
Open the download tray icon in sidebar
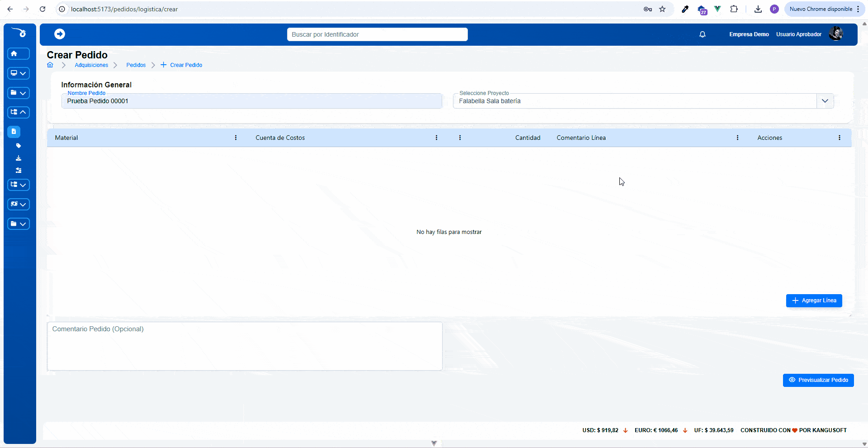coord(19,158)
